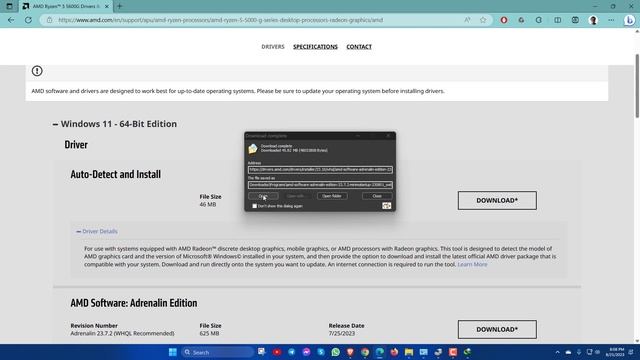640x360 pixels.
Task: Select the AMD Ryzen 5 5600G Drivers tab
Action: 65,7
